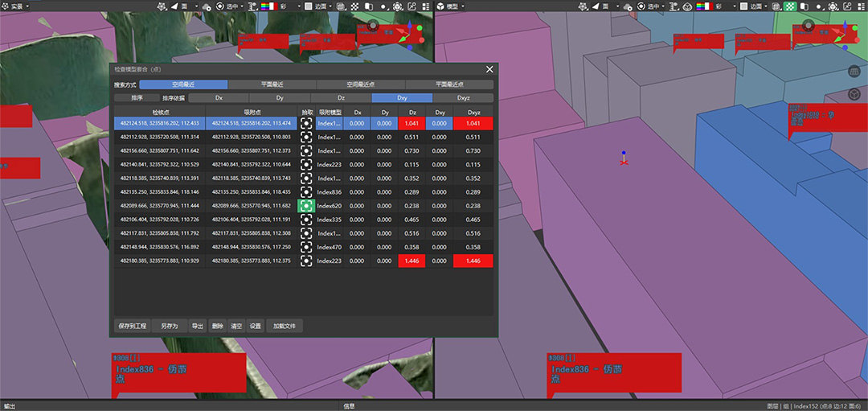868x411 pixels.
Task: Select 平面最近 search method
Action: (272, 84)
